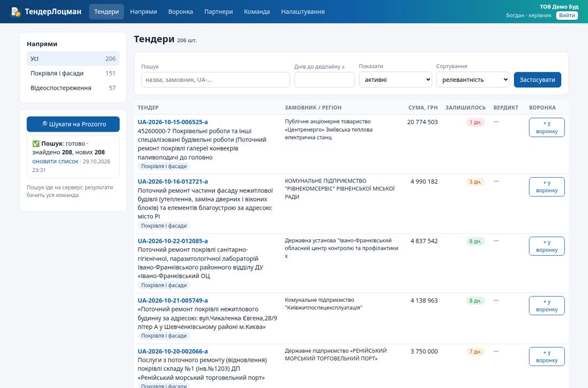
Task: Add tender UA-2026-10-16-012721-a to воронку
Action: click(x=547, y=187)
